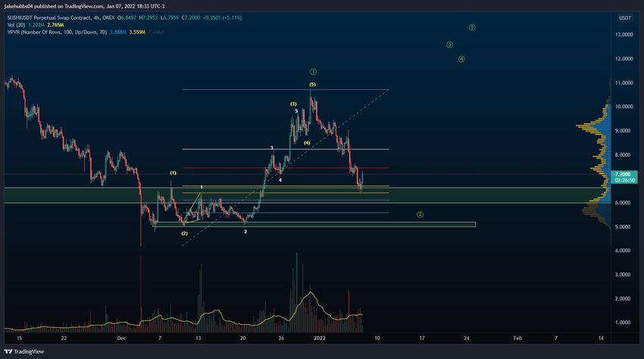
Task: Select the green circled wave 1 marker
Action: click(x=313, y=71)
